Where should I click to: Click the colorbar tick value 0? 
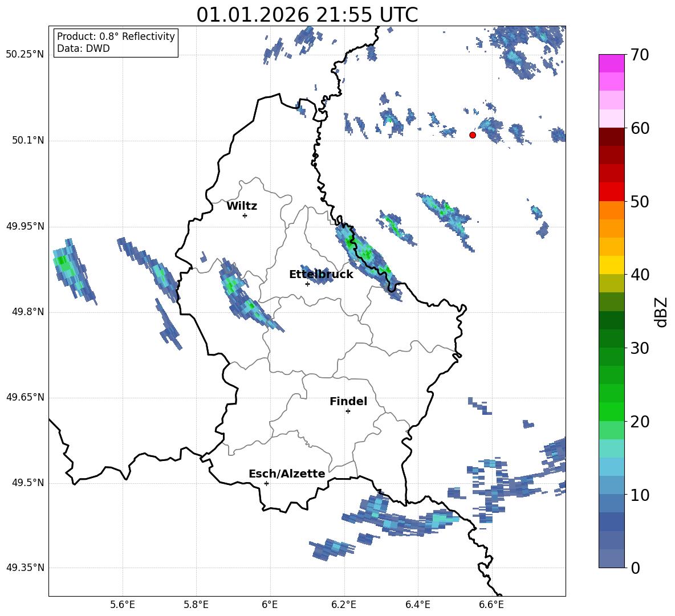tap(635, 568)
